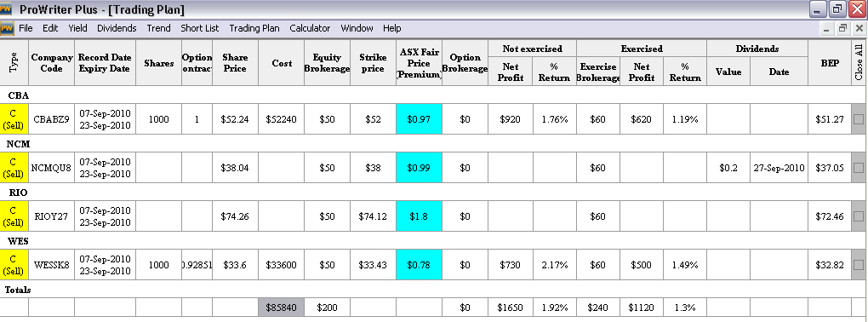Select the WESSK8 company code cell
Image resolution: width=868 pixels, height=322 pixels.
point(51,265)
